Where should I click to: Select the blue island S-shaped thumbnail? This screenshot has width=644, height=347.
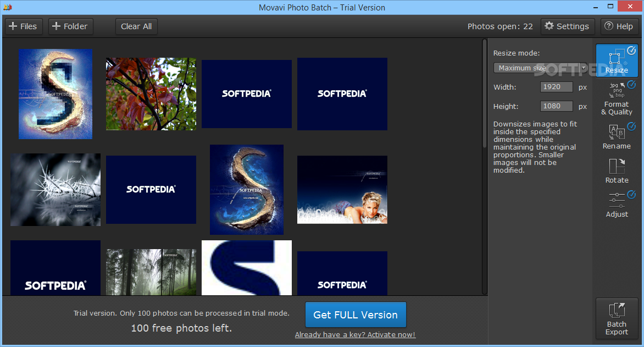pos(247,190)
